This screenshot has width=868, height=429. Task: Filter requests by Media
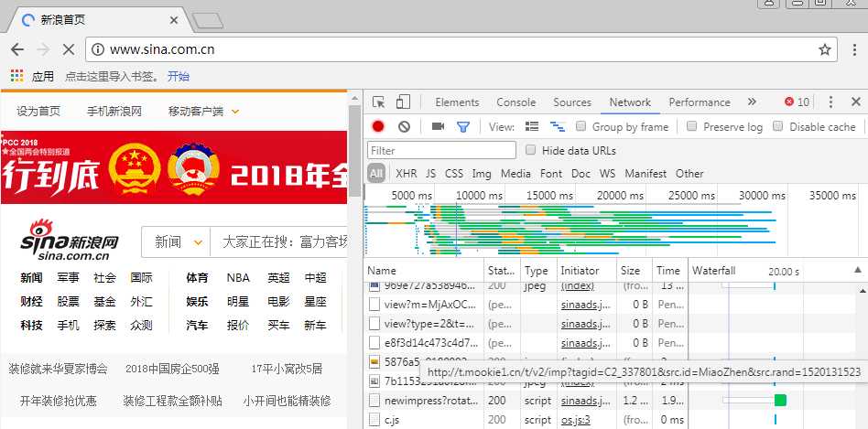coord(515,174)
